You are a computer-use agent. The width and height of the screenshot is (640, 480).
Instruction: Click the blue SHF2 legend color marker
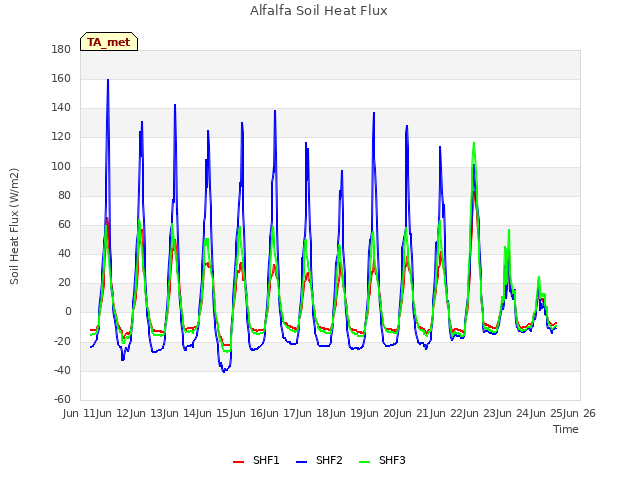(x=301, y=462)
